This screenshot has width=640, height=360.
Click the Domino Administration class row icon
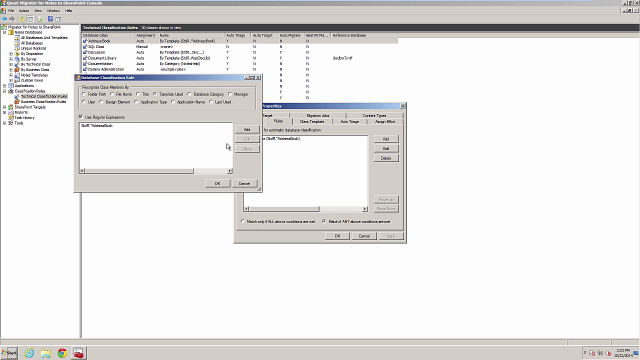85,70
